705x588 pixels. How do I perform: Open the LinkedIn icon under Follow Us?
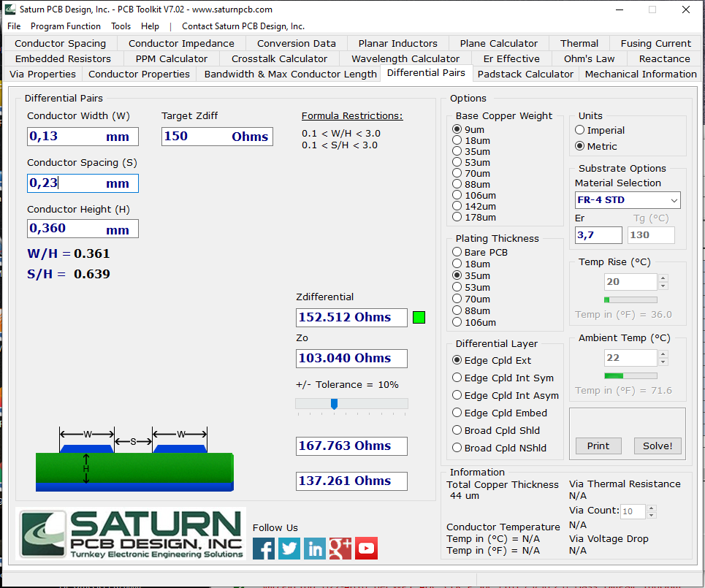[315, 549]
